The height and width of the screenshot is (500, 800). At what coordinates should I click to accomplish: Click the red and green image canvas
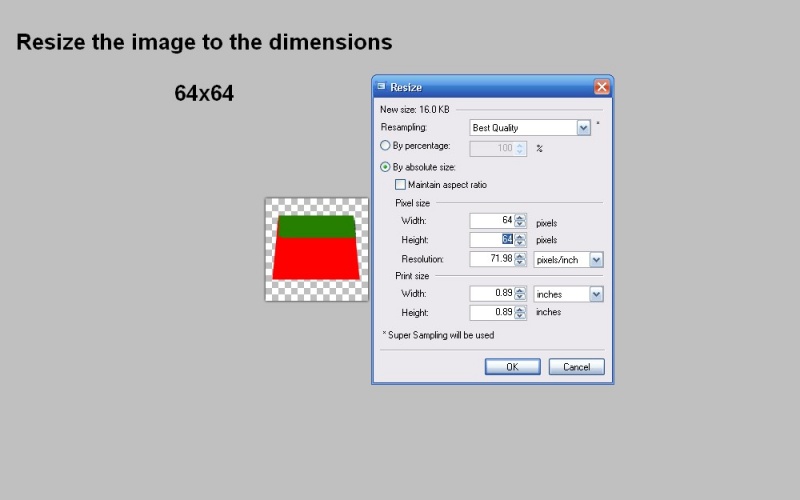tap(316, 248)
